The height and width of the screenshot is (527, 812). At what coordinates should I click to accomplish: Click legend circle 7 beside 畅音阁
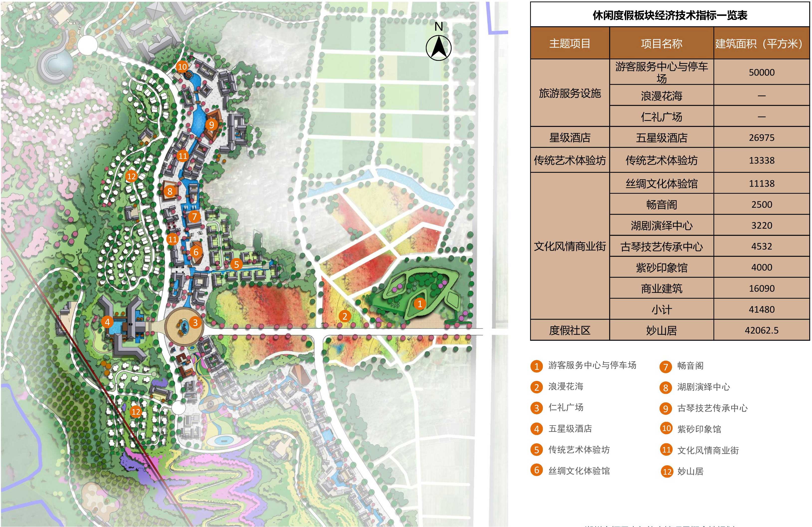coord(666,367)
